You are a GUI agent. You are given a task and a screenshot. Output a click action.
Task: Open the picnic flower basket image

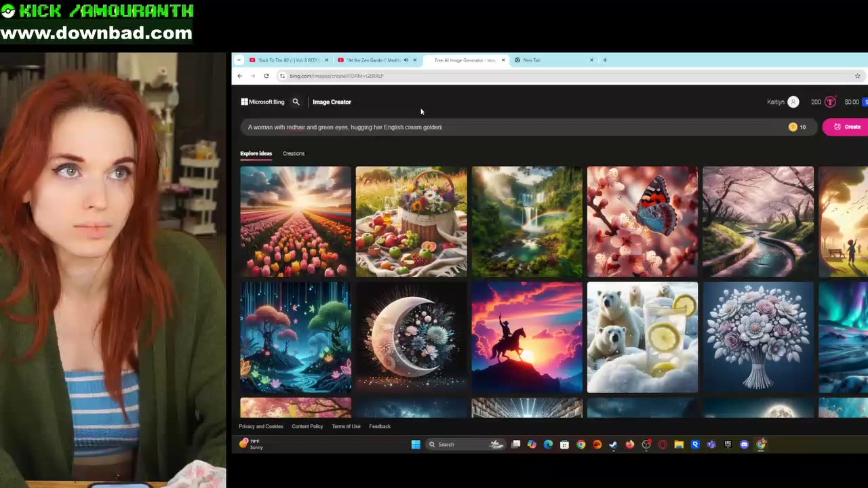[x=412, y=222]
